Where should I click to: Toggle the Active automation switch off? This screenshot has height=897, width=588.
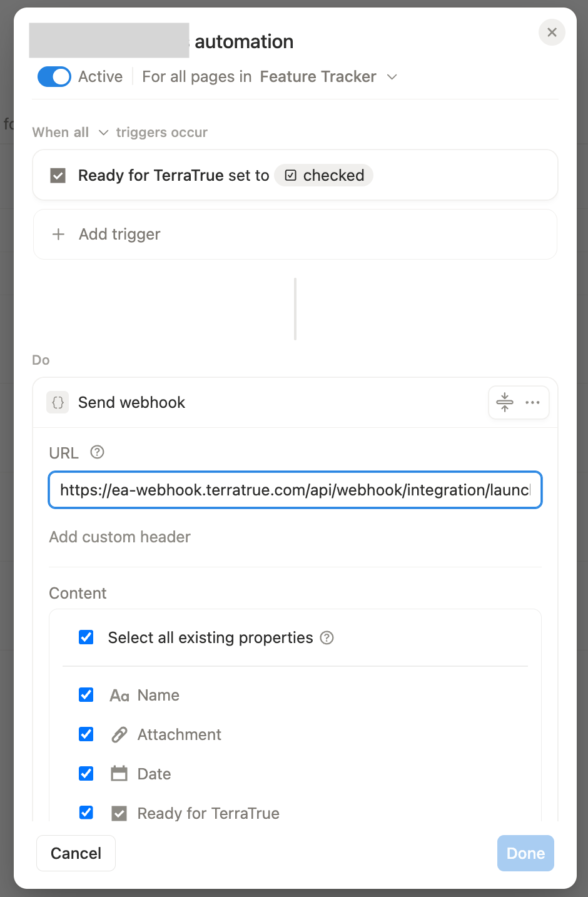pyautogui.click(x=54, y=76)
